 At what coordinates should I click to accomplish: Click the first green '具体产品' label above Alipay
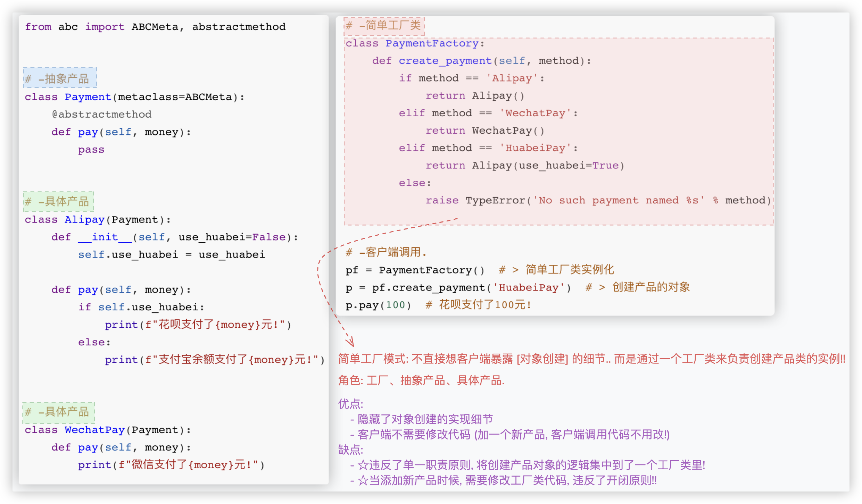coord(58,201)
